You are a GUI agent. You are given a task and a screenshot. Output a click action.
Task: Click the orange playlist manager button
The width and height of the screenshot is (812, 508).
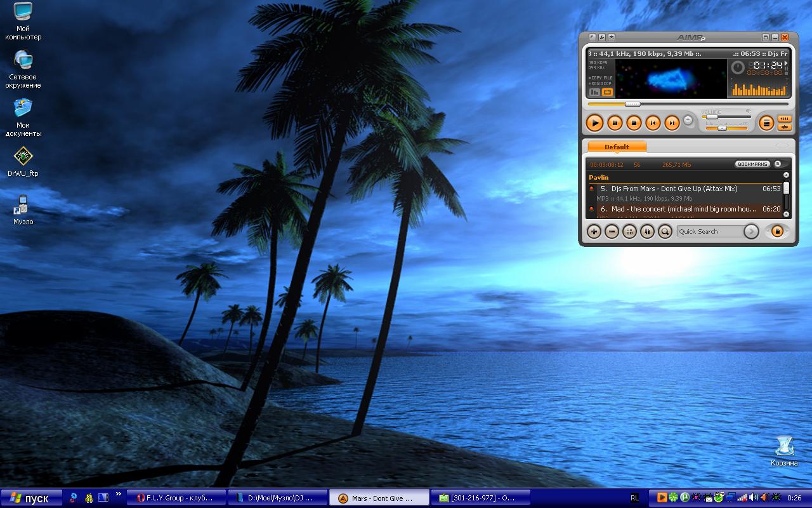777,232
